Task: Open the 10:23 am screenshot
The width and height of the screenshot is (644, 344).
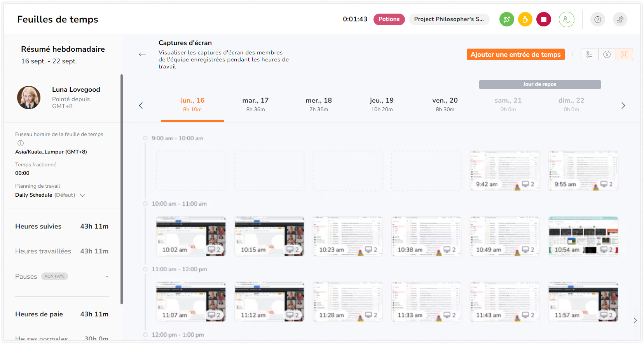Action: [348, 236]
